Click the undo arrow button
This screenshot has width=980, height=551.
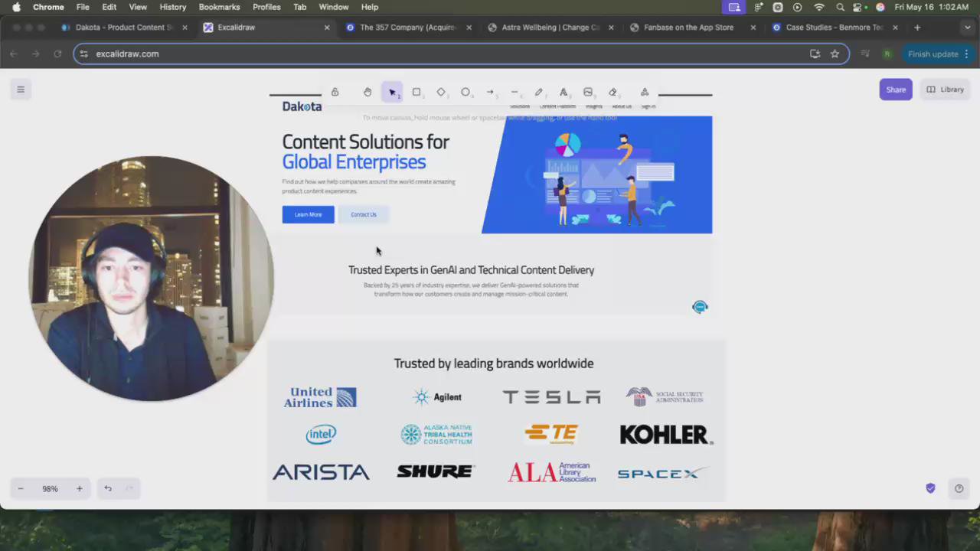coord(108,488)
